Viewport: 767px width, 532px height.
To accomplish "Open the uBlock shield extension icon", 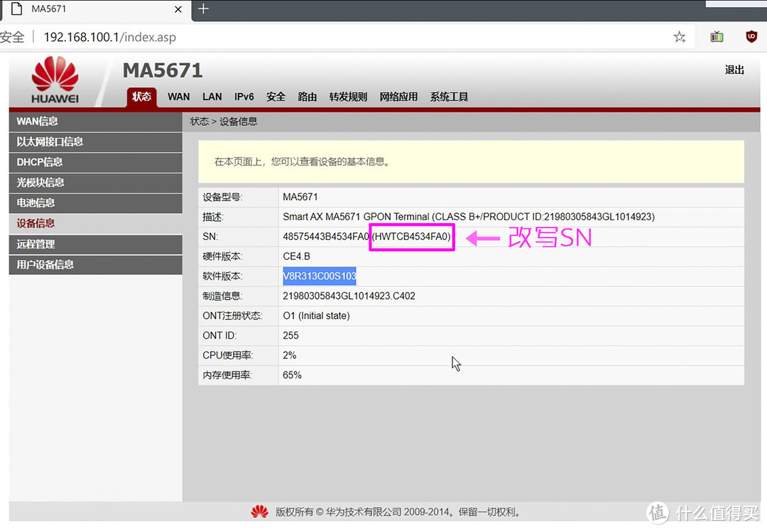I will (x=751, y=37).
